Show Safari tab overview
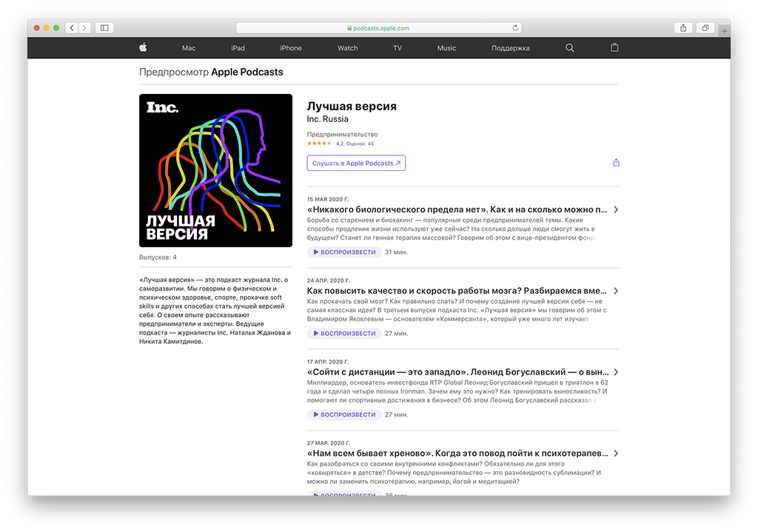This screenshot has height=532, width=758. click(x=705, y=28)
